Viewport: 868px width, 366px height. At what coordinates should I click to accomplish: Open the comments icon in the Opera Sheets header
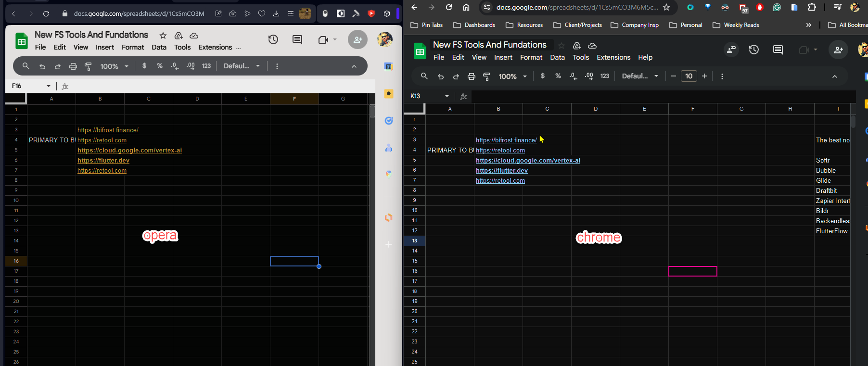[x=297, y=39]
